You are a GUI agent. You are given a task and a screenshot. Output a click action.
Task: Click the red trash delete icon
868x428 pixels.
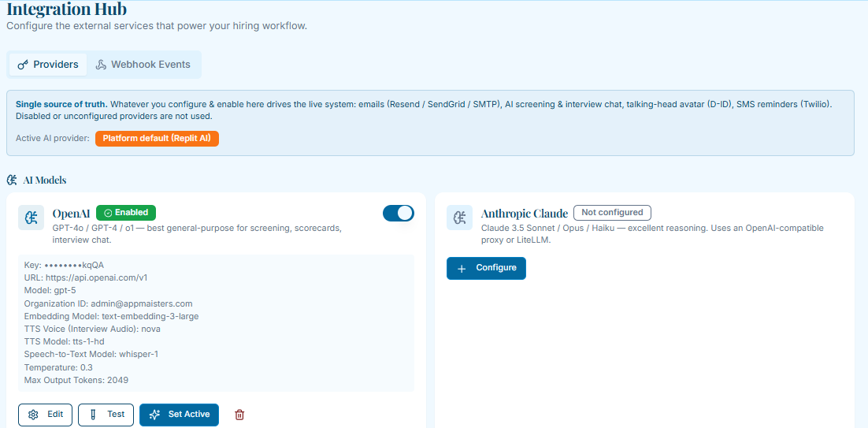239,415
